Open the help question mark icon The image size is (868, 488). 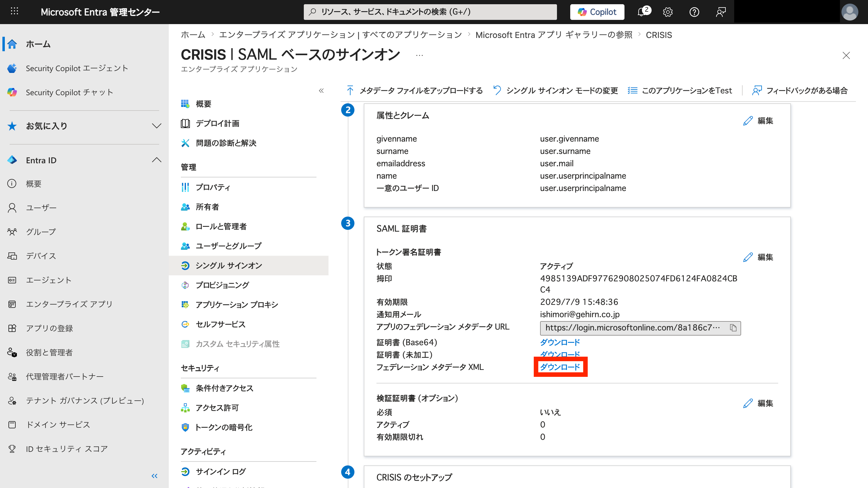tap(694, 12)
